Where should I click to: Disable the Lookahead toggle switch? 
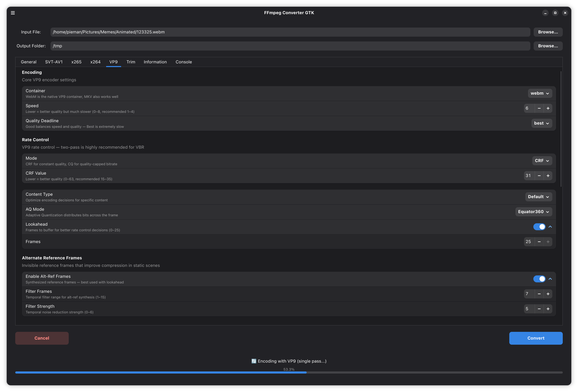pyautogui.click(x=539, y=227)
